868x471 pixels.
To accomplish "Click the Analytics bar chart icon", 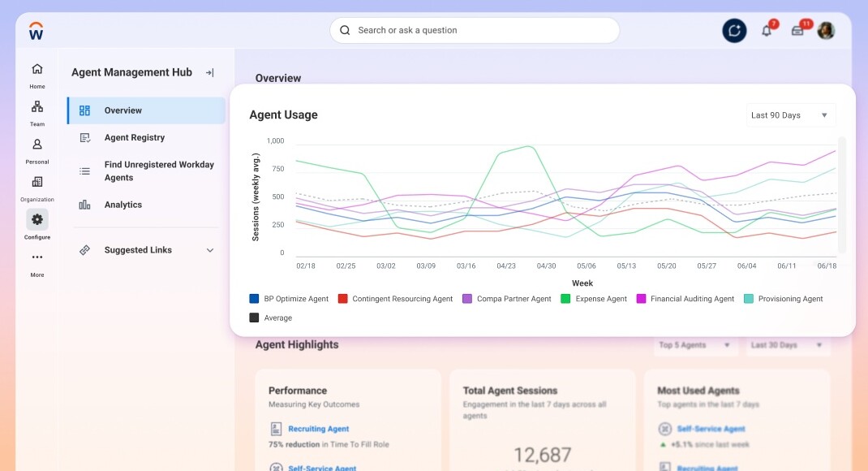I will (x=84, y=205).
